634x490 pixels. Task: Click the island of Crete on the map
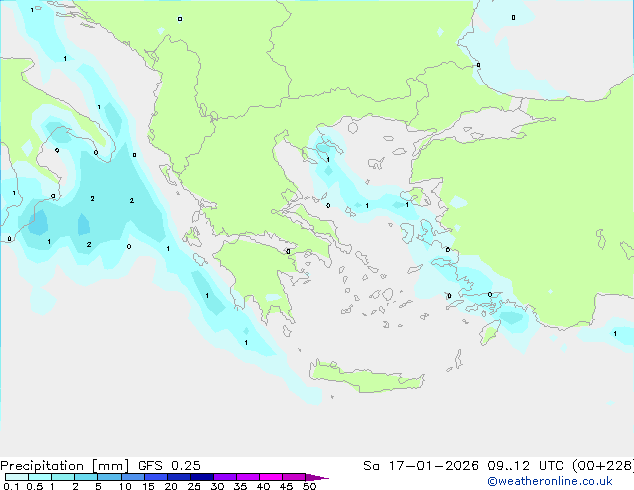pyautogui.click(x=366, y=378)
